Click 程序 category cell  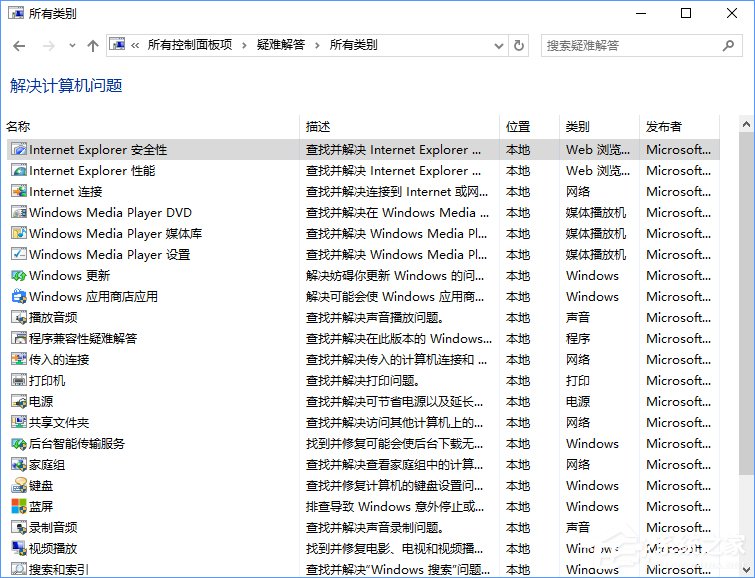pyautogui.click(x=578, y=339)
